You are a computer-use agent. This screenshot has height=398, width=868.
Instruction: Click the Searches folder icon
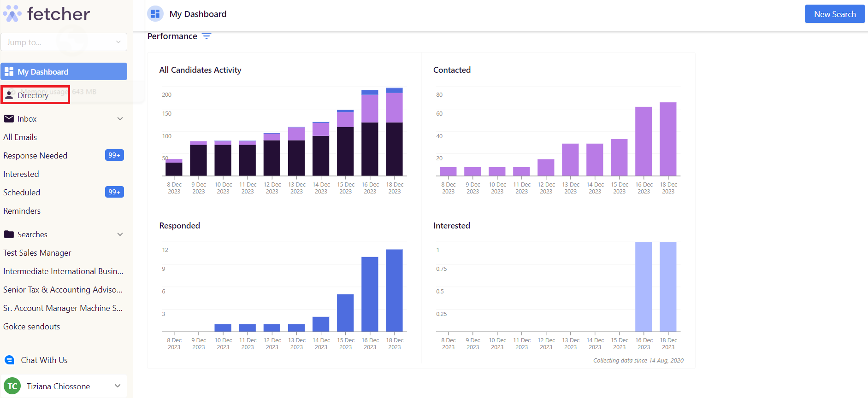pyautogui.click(x=9, y=234)
